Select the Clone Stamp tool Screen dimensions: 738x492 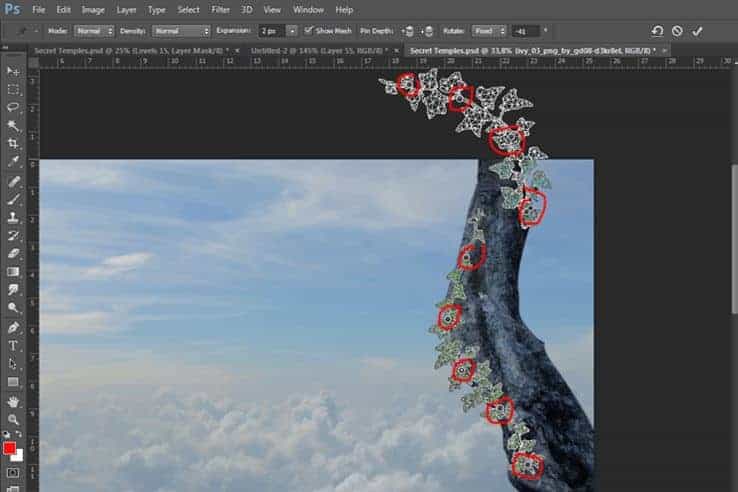pyautogui.click(x=13, y=217)
